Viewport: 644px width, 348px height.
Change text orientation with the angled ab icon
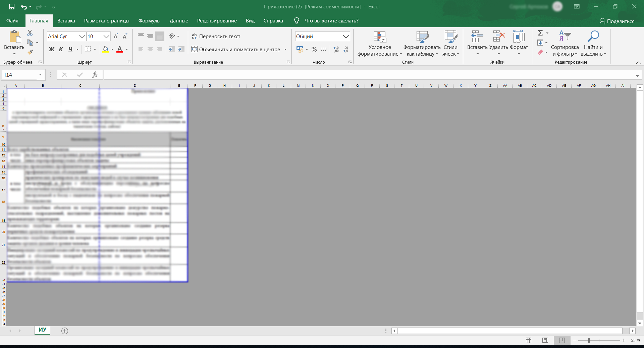(172, 36)
